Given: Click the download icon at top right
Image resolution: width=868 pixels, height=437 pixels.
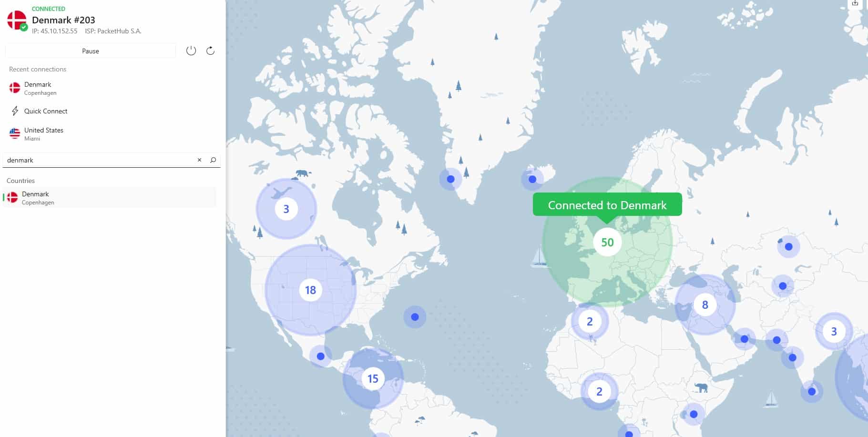Looking at the screenshot, I should point(855,3).
